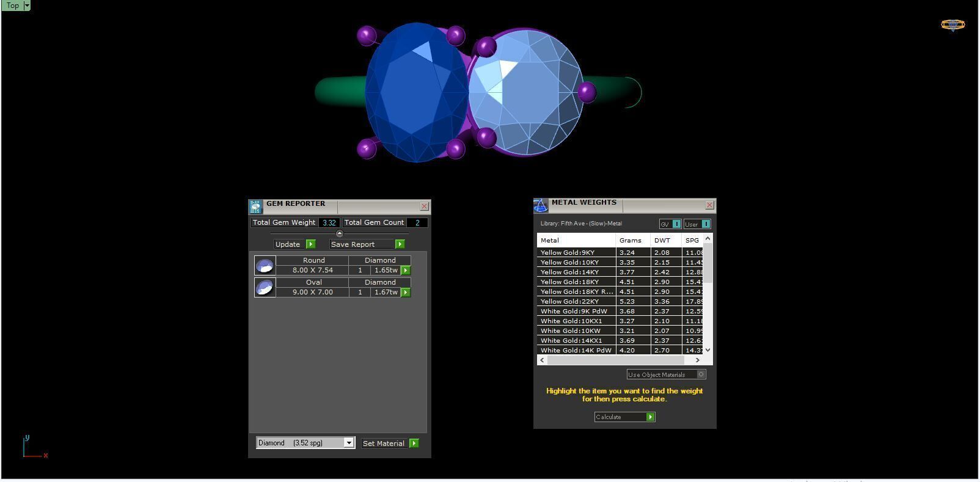
Task: Click the DWT column header
Action: pos(666,241)
